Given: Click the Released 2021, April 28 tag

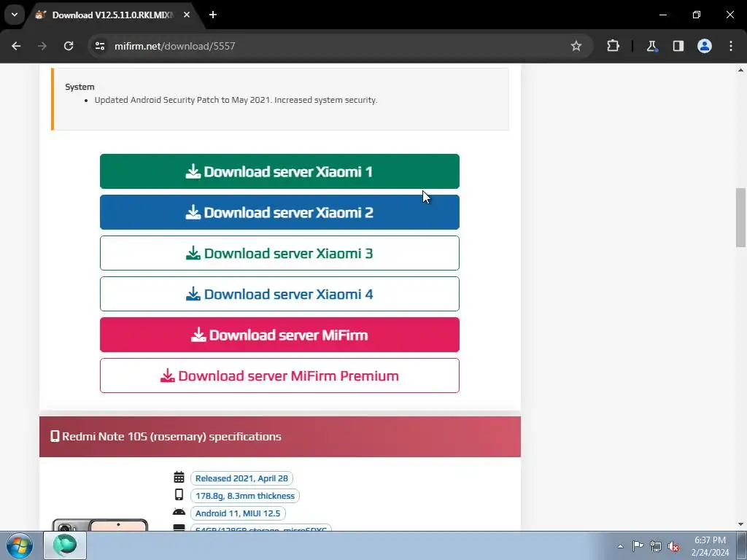Looking at the screenshot, I should click(241, 478).
